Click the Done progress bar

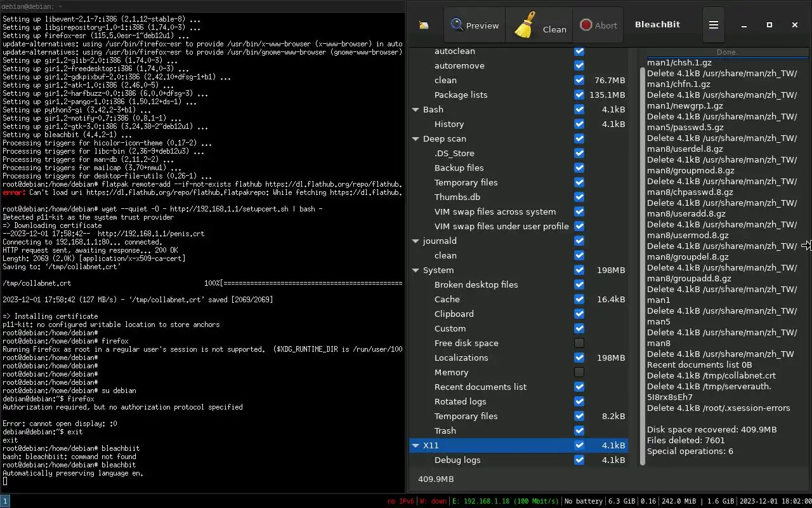pyautogui.click(x=727, y=53)
